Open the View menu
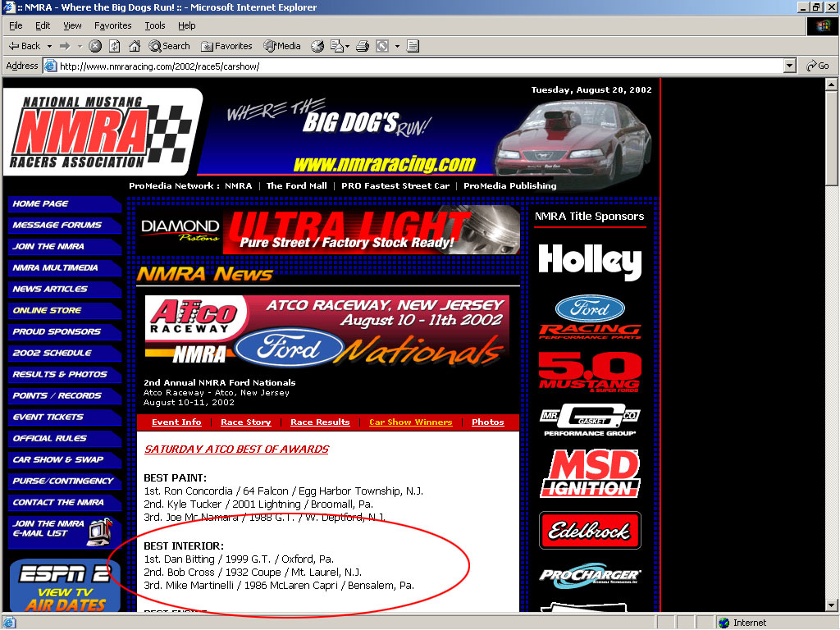The height and width of the screenshot is (630, 840). (x=72, y=25)
